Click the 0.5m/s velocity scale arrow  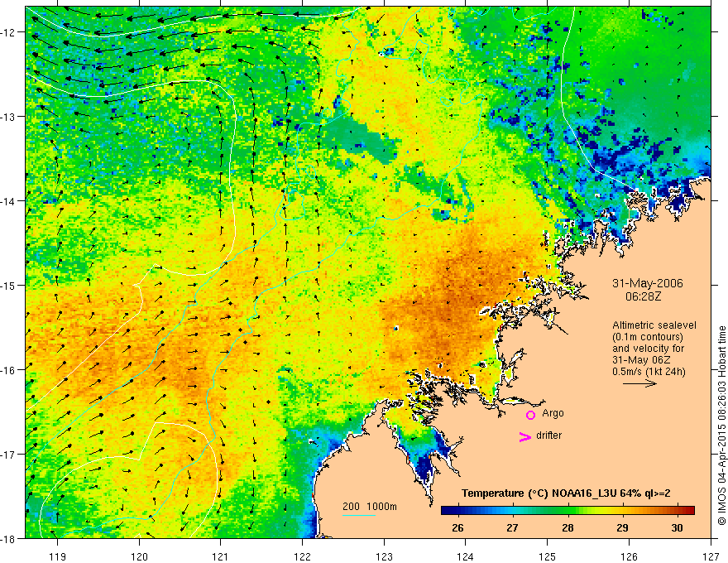639,383
